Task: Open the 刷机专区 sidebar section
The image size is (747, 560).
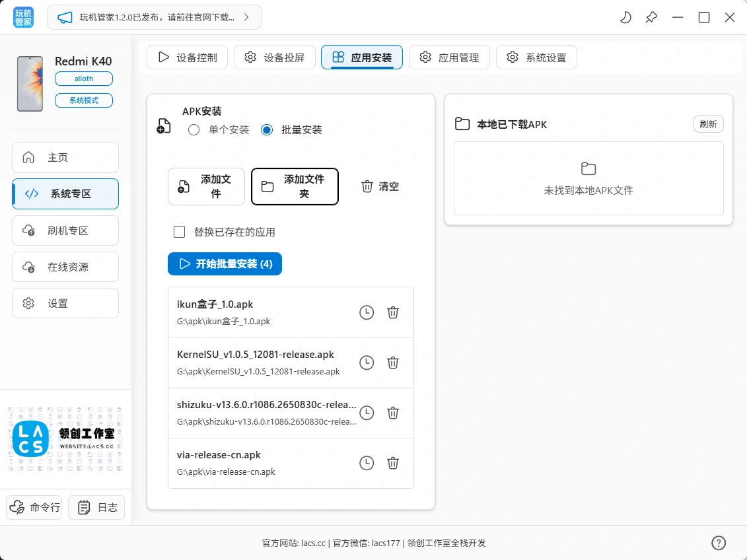Action: pyautogui.click(x=65, y=230)
